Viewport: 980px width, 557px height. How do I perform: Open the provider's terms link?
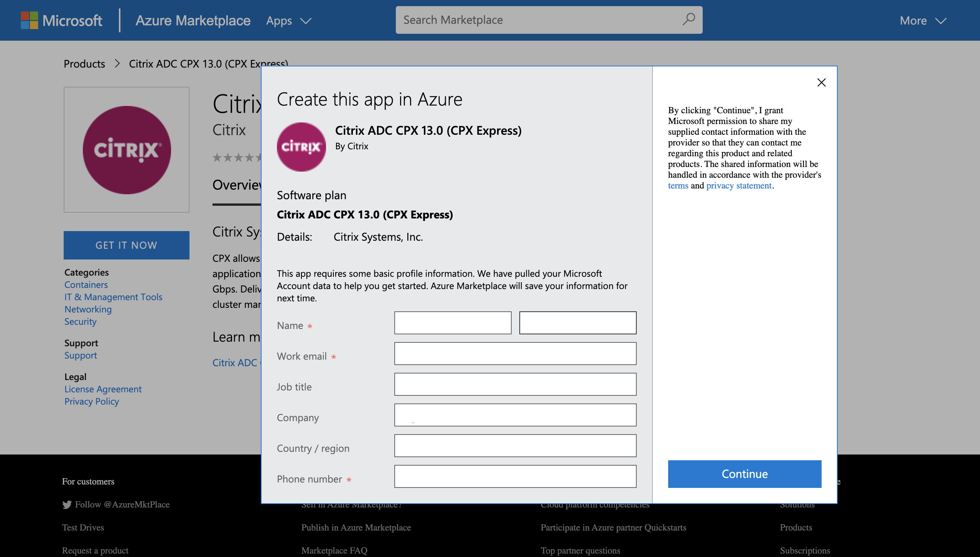pos(678,186)
